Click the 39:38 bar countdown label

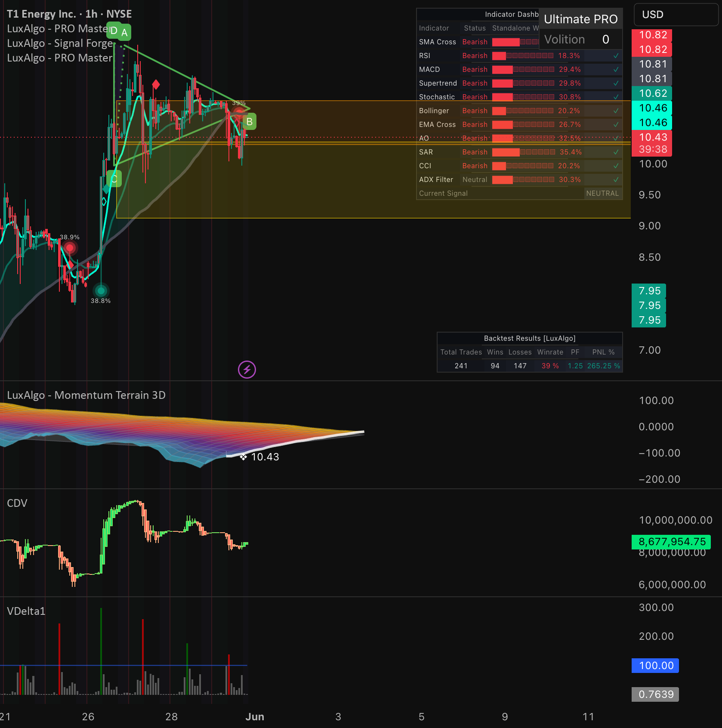pyautogui.click(x=653, y=149)
